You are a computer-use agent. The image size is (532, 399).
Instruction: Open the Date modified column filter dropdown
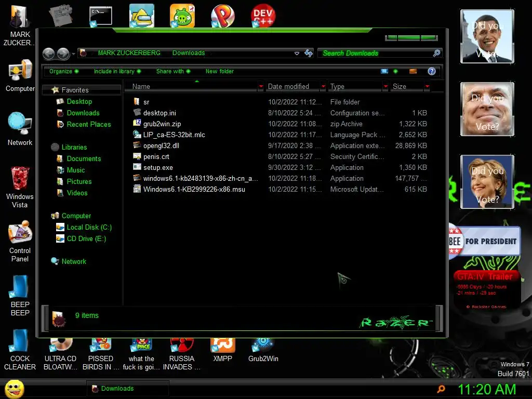click(x=323, y=87)
